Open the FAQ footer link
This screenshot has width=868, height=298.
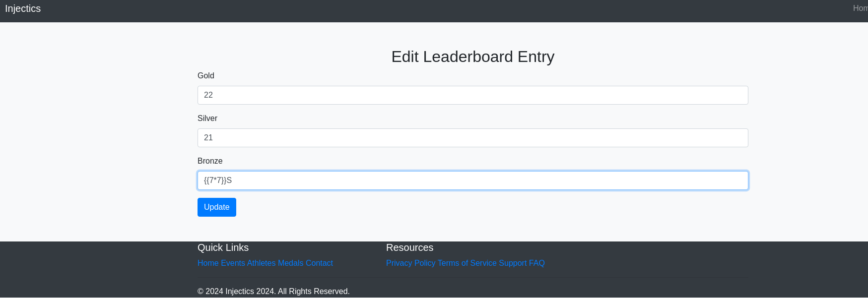[x=536, y=263]
